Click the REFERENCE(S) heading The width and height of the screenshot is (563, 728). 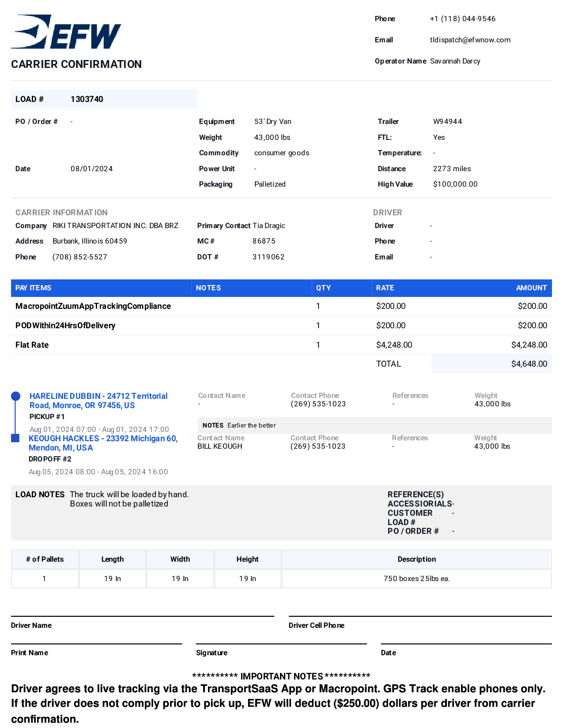416,495
